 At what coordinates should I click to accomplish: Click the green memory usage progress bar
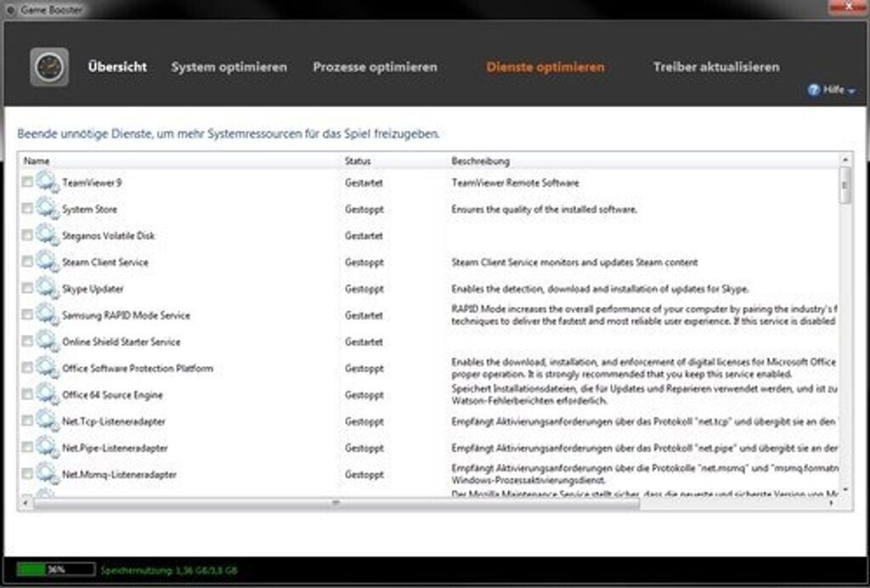(55, 569)
